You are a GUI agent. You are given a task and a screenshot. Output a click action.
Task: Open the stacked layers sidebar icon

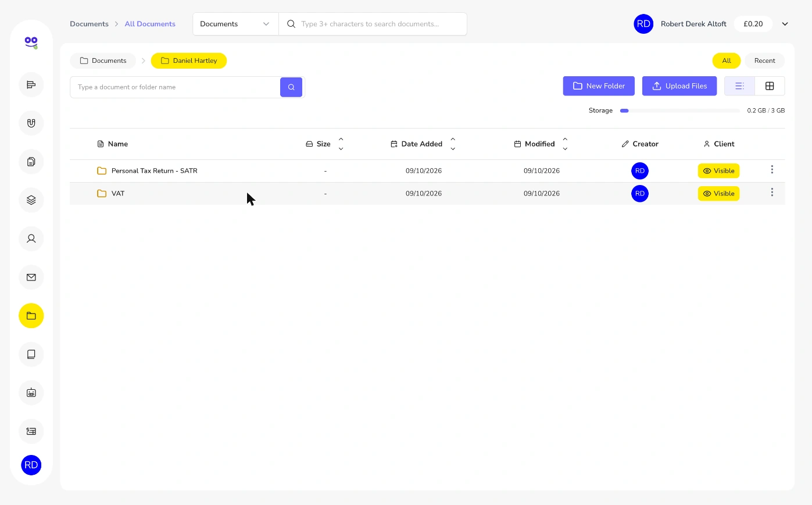tap(31, 200)
